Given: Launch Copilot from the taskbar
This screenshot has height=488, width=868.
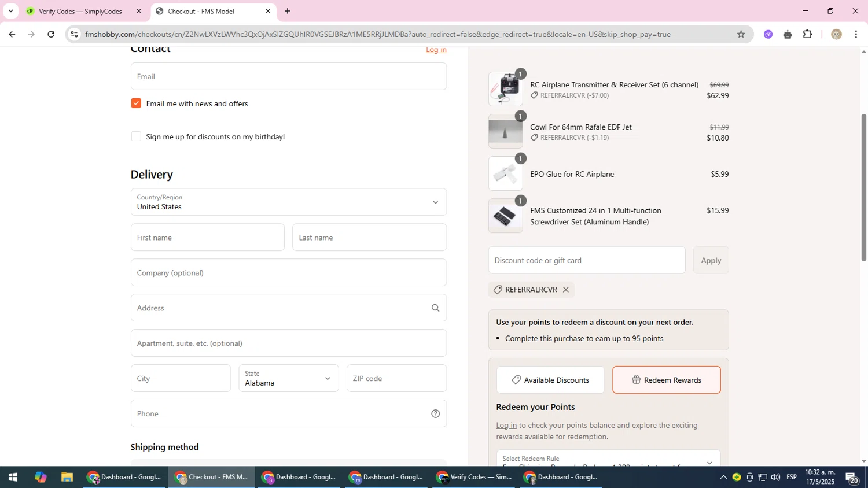Looking at the screenshot, I should [x=40, y=477].
